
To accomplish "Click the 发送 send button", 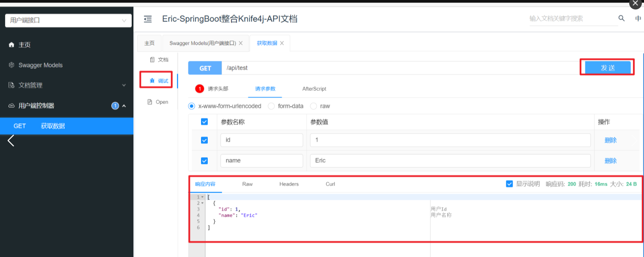I will click(x=608, y=68).
